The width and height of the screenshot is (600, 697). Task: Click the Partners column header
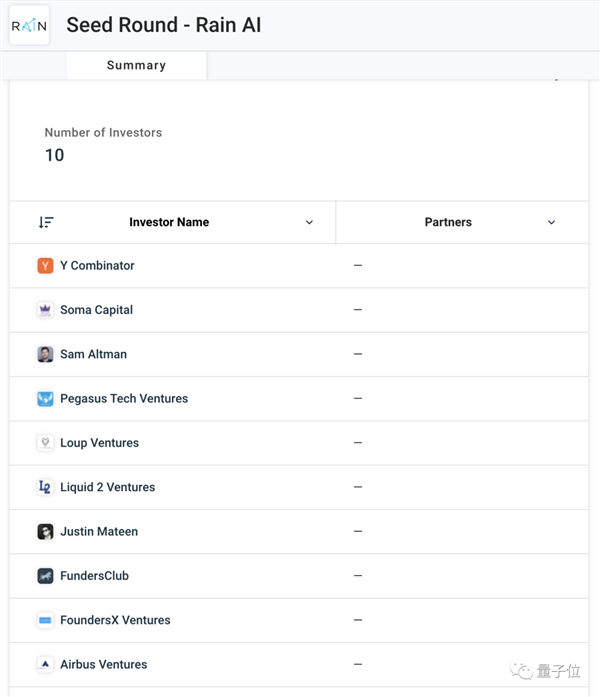448,222
